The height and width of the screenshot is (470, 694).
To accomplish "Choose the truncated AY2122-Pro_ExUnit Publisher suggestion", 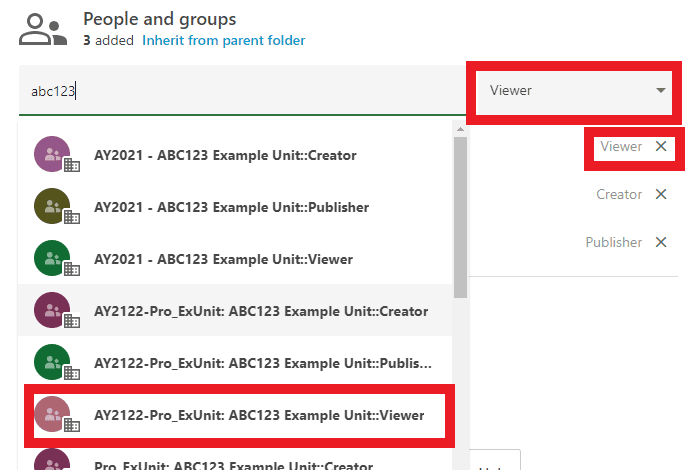I will (x=262, y=363).
